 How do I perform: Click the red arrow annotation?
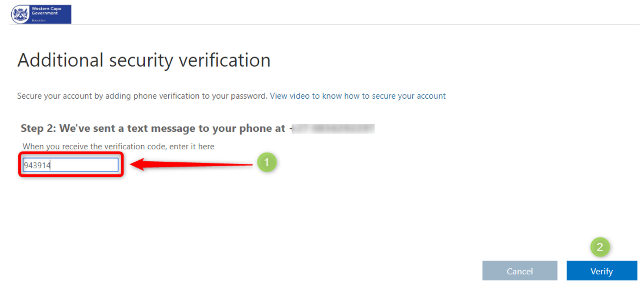(192, 164)
